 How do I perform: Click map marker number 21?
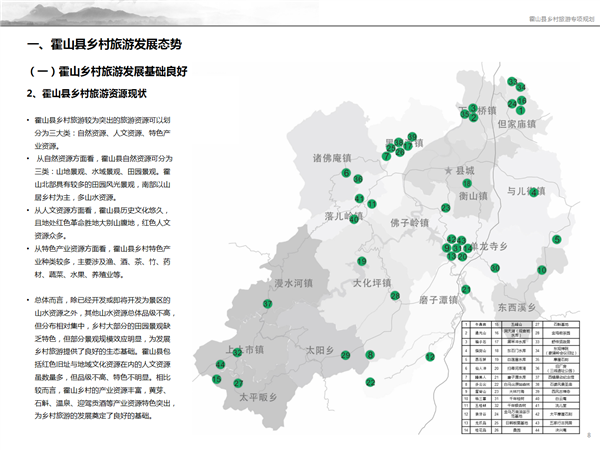pos(466,289)
